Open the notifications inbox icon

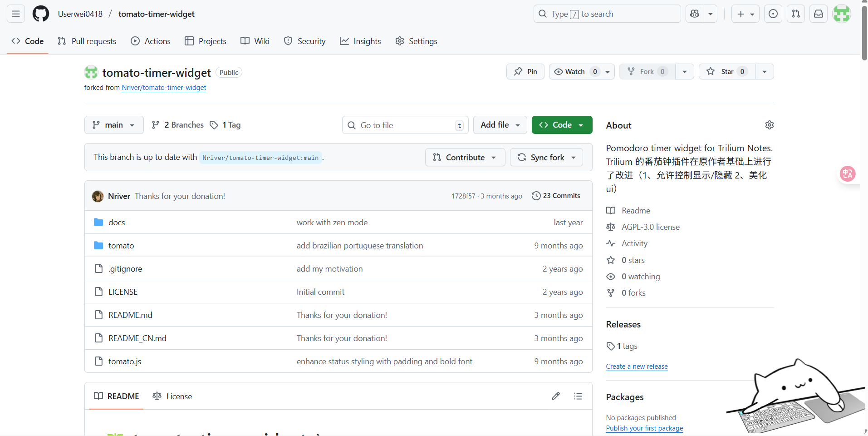tap(819, 14)
